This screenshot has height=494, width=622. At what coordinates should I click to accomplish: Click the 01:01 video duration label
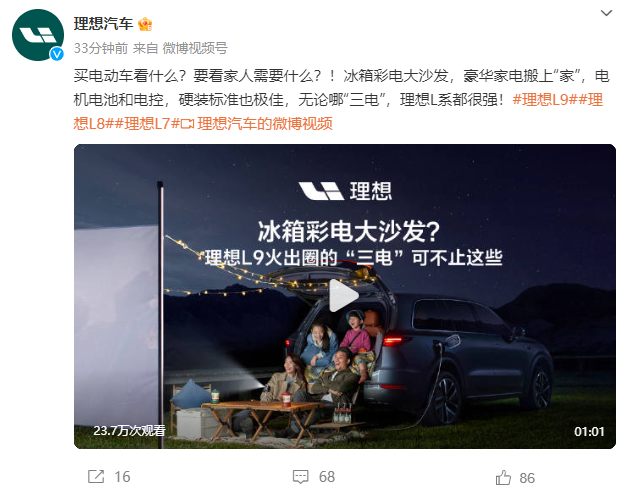(x=589, y=431)
